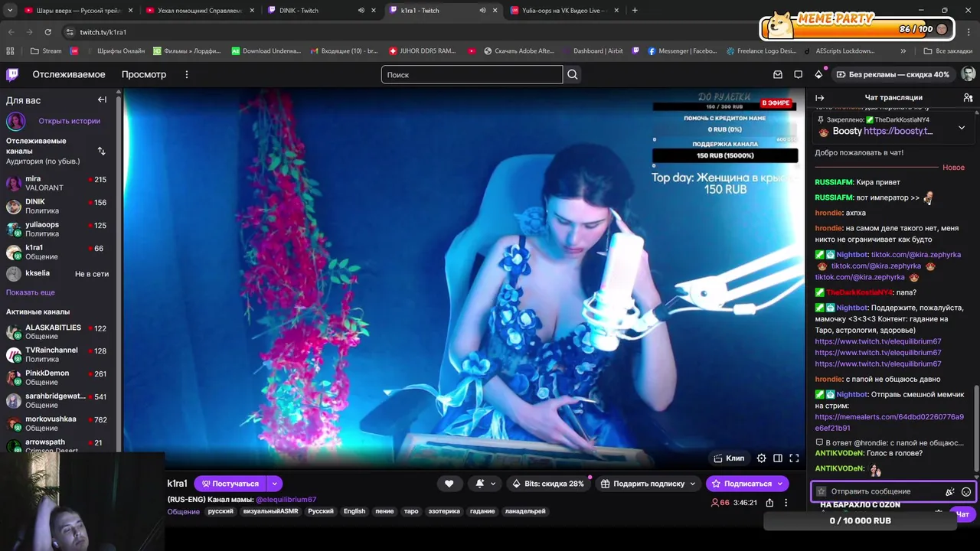Open the chat community users icon

[968, 97]
